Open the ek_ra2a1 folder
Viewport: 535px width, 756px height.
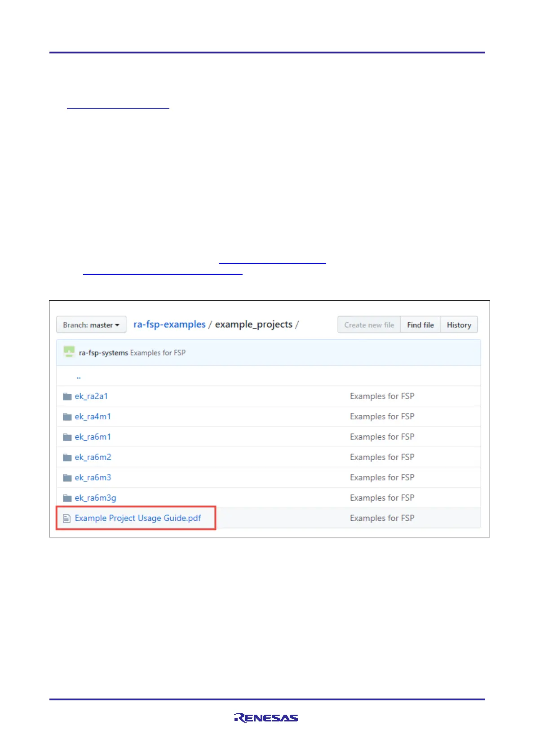click(x=91, y=396)
